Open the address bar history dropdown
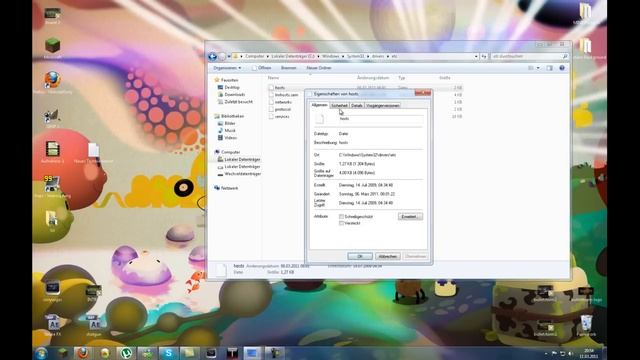The height and width of the screenshot is (360, 640). click(x=476, y=56)
